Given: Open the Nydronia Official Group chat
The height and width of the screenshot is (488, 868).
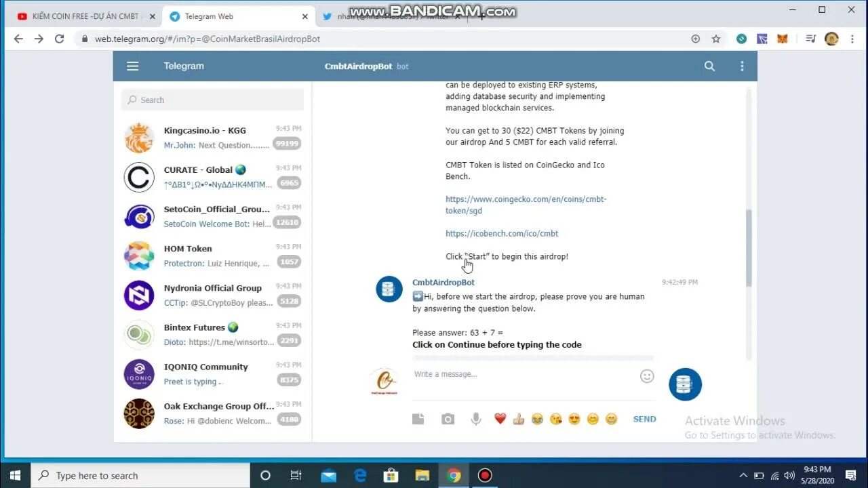Looking at the screenshot, I should click(213, 295).
